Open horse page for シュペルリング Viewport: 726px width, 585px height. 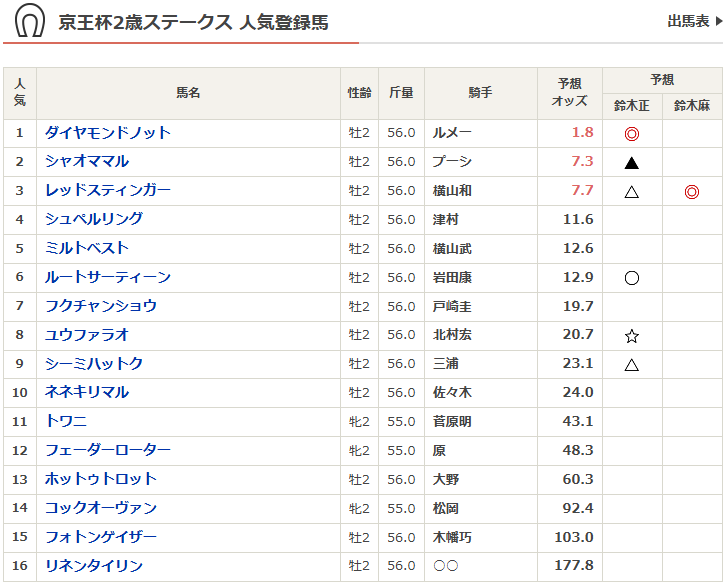click(94, 219)
